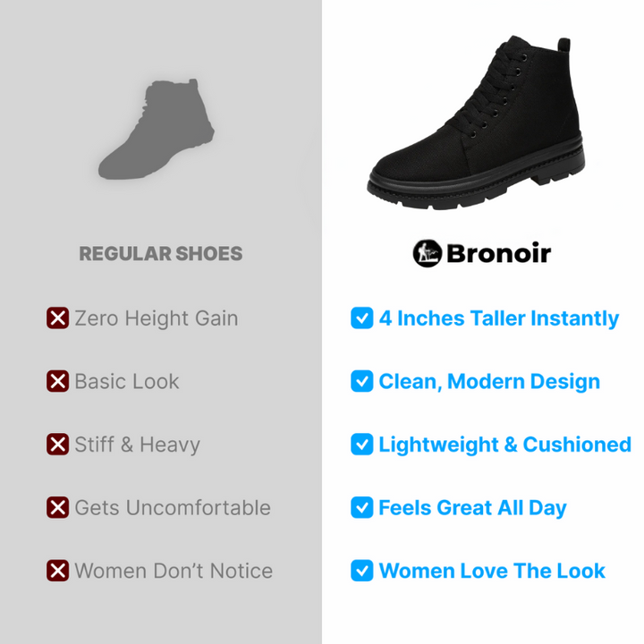Click the Women Love The Look text
Screen dimensions: 644x644
492,571
